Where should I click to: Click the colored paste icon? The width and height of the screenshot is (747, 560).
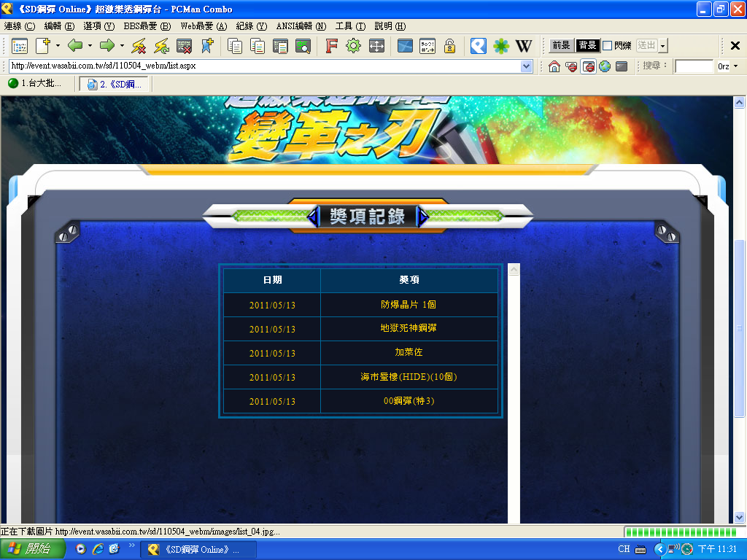280,46
